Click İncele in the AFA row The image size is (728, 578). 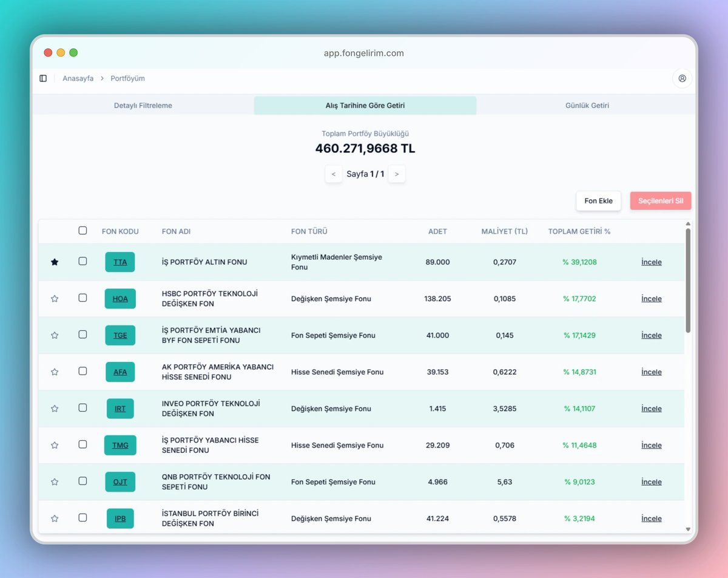click(x=652, y=372)
